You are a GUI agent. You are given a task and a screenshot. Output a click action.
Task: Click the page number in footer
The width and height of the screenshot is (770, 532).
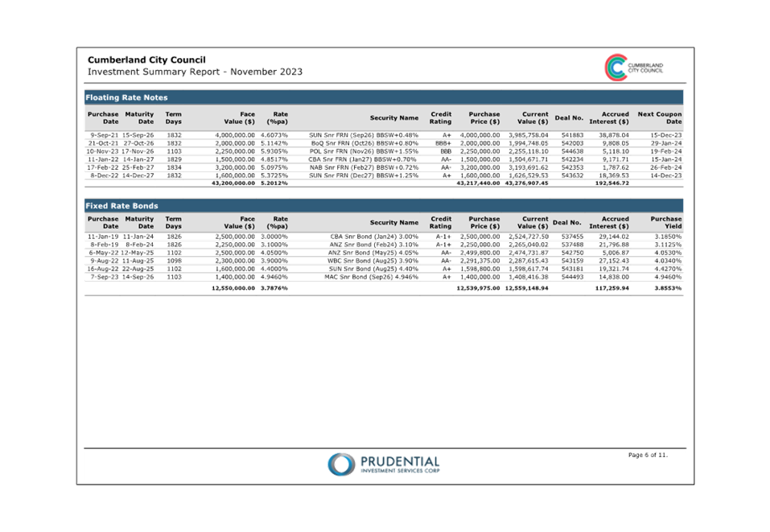tap(647, 456)
